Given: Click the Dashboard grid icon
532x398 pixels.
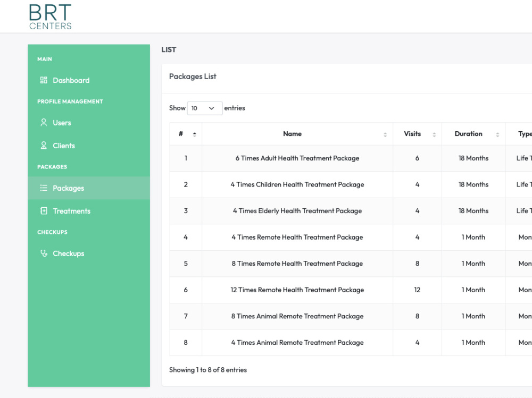Looking at the screenshot, I should click(44, 80).
